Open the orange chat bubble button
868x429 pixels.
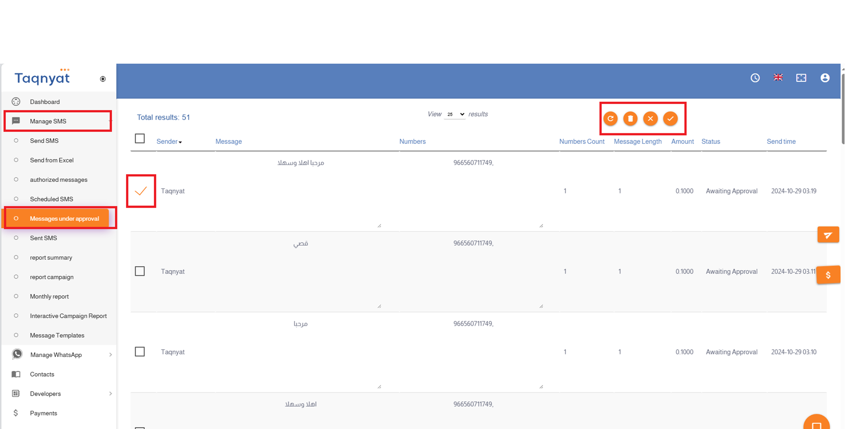(816, 422)
